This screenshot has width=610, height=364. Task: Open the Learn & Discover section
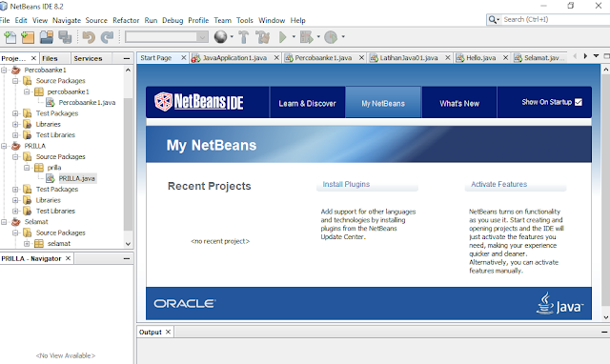pyautogui.click(x=307, y=104)
